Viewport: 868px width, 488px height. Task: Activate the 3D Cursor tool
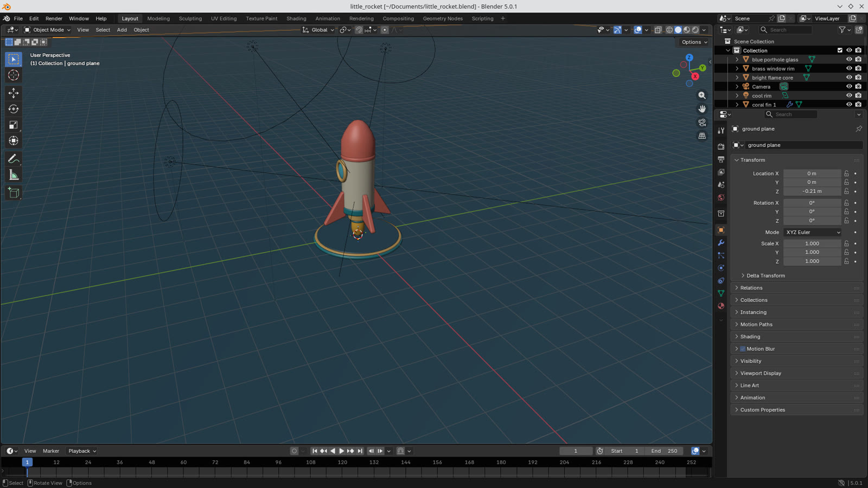tap(14, 75)
